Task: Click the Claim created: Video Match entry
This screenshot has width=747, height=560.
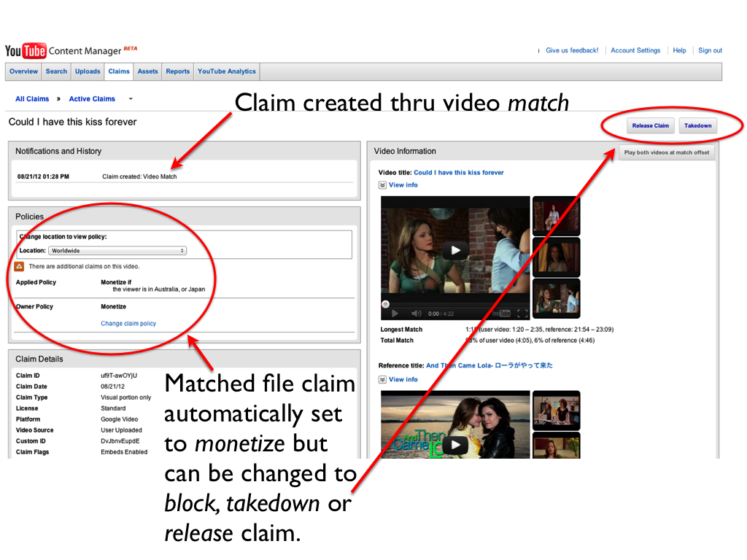Action: pos(139,176)
